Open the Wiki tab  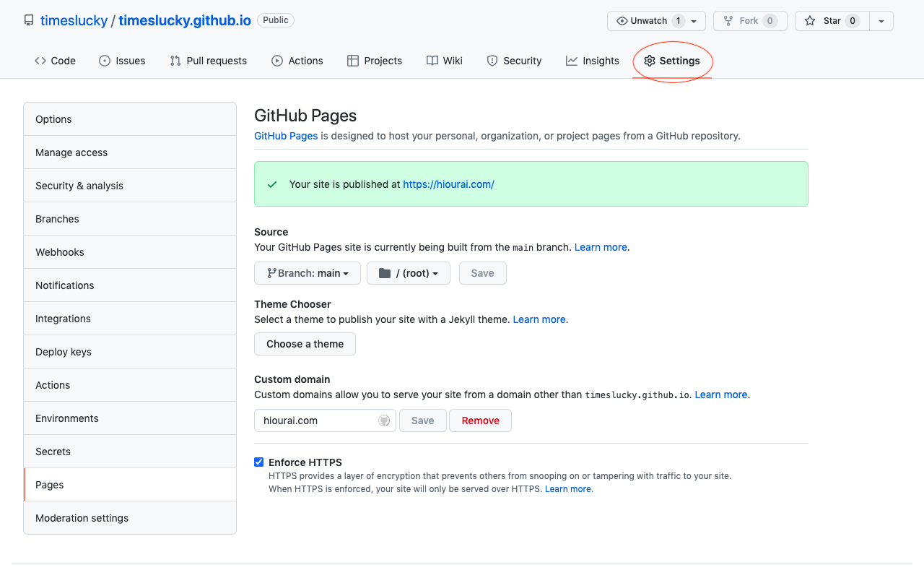[445, 61]
